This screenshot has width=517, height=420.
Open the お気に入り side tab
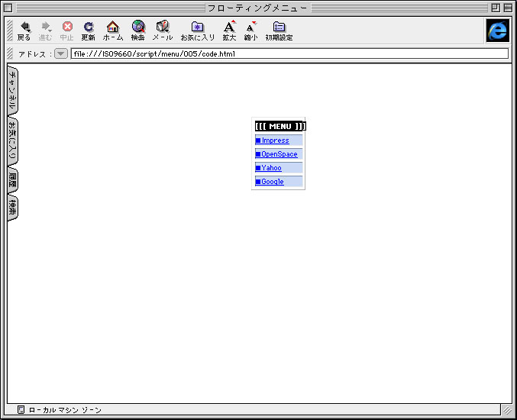pos(12,141)
